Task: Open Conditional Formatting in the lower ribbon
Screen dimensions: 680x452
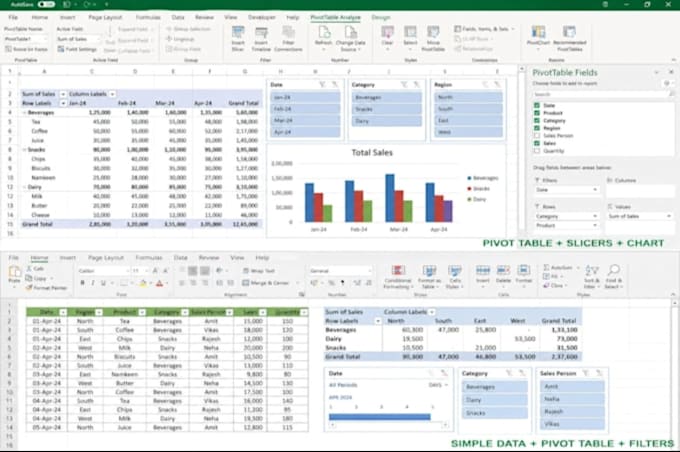Action: click(398, 277)
